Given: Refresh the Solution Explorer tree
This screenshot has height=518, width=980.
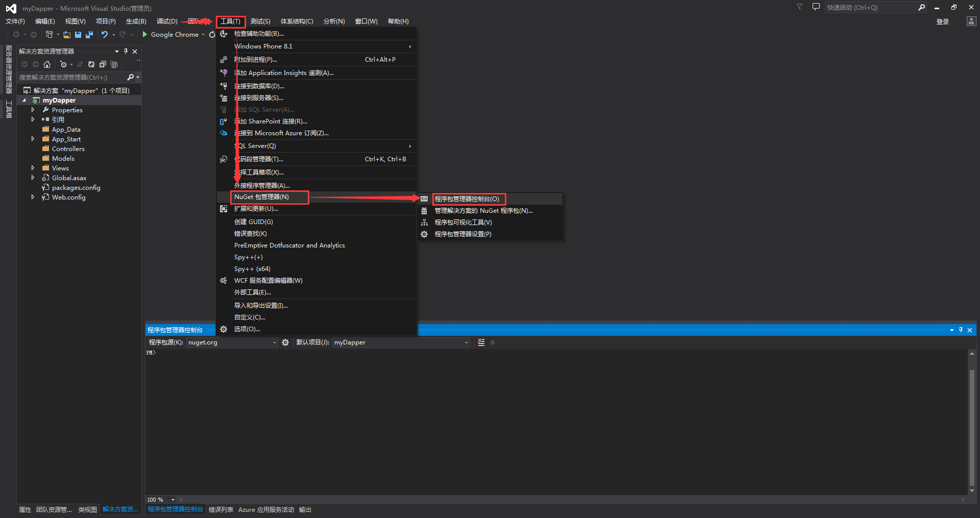Looking at the screenshot, I should click(91, 64).
